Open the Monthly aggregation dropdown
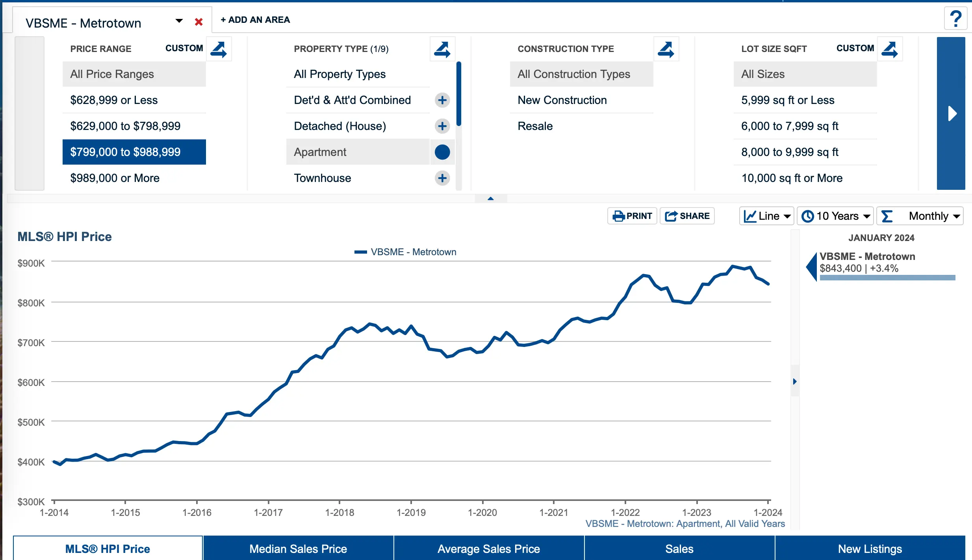Screen dimensions: 972x560 [x=920, y=216]
